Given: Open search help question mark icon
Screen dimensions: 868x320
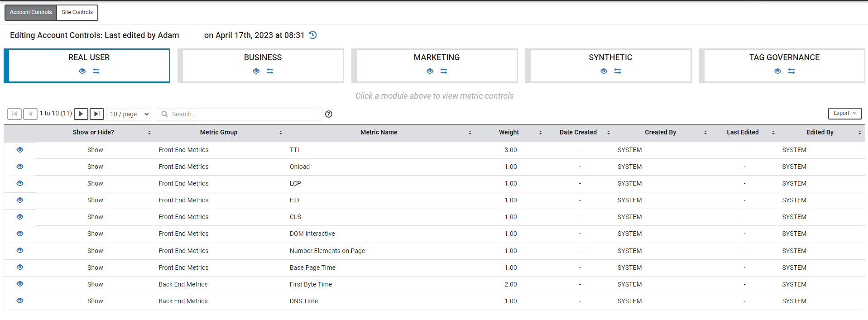Looking at the screenshot, I should [329, 114].
